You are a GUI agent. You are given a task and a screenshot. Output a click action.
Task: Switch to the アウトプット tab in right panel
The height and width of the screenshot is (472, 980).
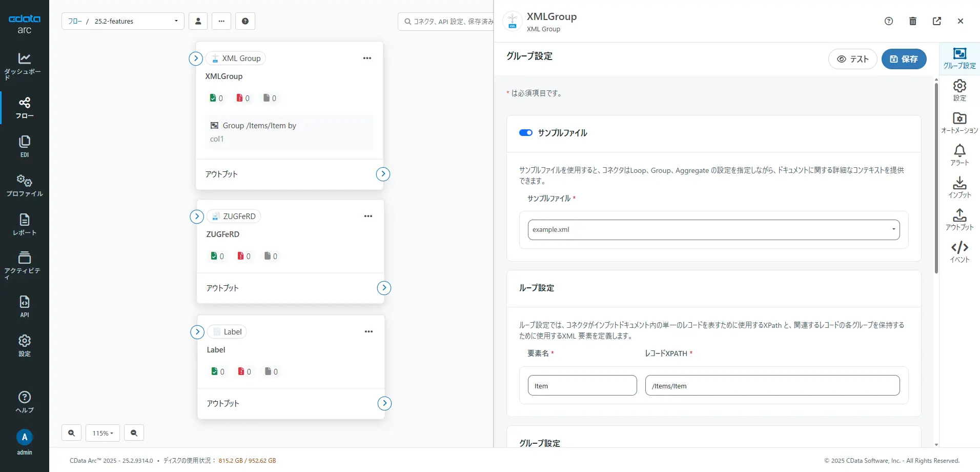959,220
